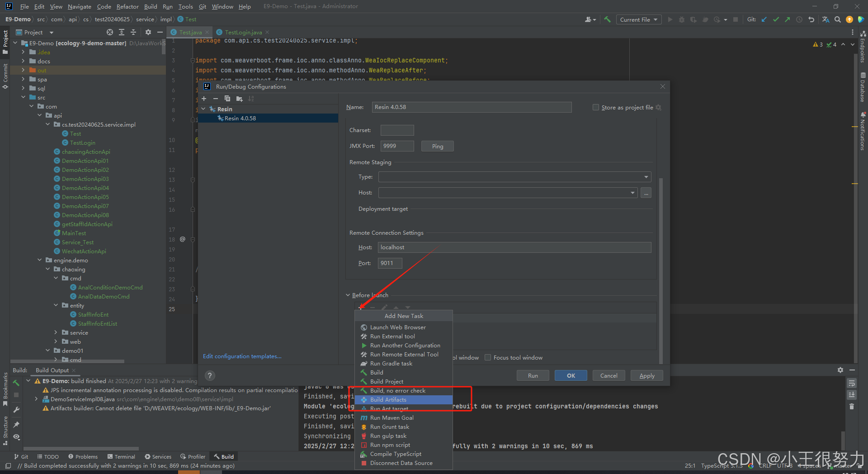Viewport: 868px width, 474px height.
Task: Choose Run Maven Goal in task list
Action: [x=404, y=418]
